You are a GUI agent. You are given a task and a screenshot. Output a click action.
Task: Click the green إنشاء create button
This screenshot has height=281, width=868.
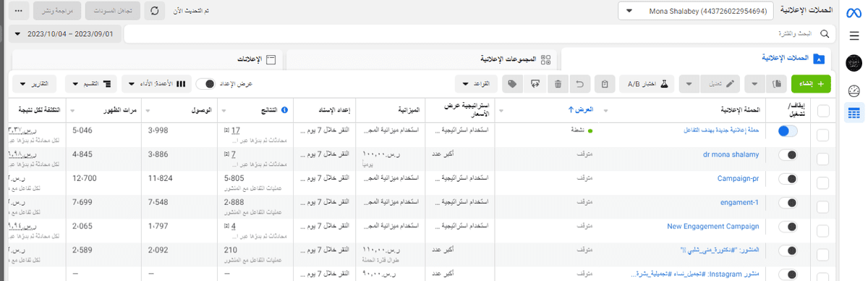click(812, 83)
